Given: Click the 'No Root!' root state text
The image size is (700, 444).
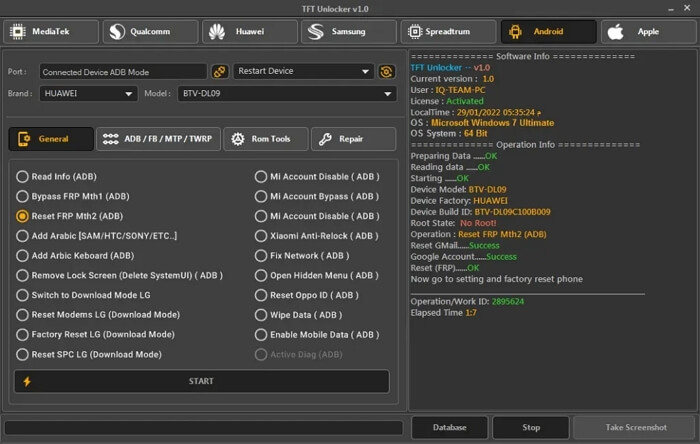Looking at the screenshot, I should pyautogui.click(x=478, y=223).
